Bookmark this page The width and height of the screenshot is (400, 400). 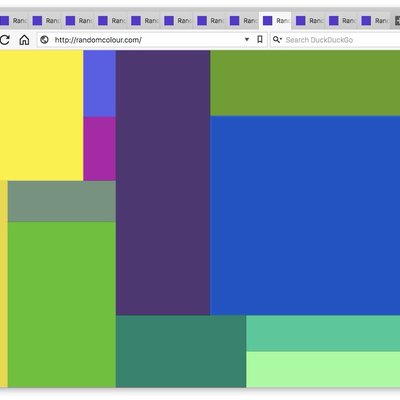point(260,40)
